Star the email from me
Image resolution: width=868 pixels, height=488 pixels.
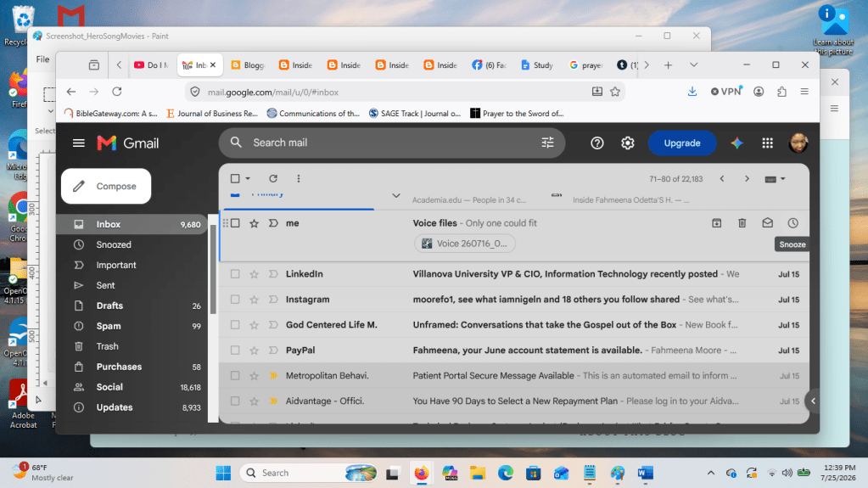pos(254,223)
